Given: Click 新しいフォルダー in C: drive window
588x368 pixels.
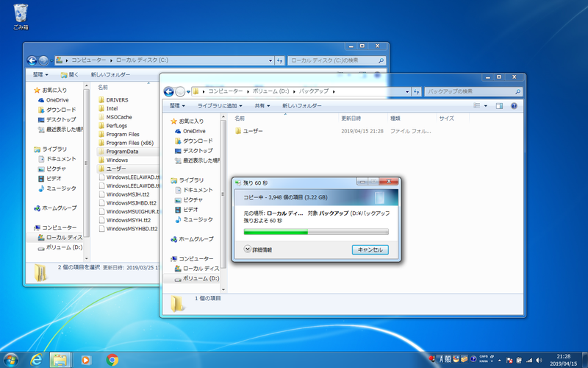Looking at the screenshot, I should [x=110, y=75].
